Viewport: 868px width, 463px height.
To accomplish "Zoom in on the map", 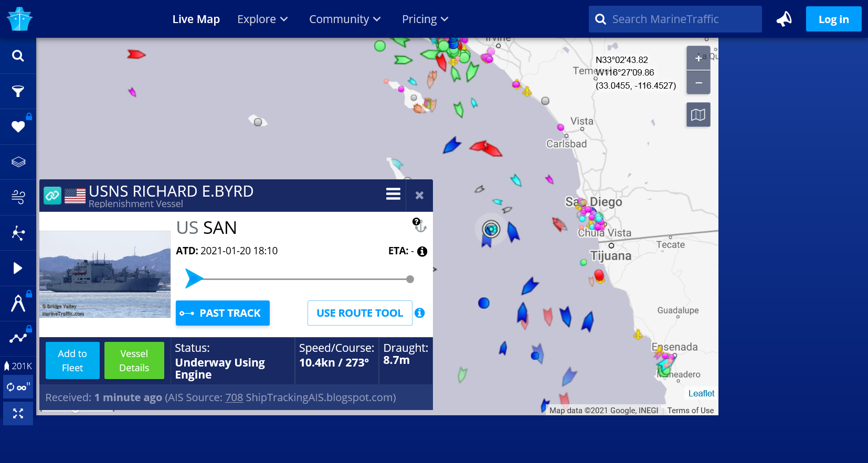I will [x=698, y=58].
